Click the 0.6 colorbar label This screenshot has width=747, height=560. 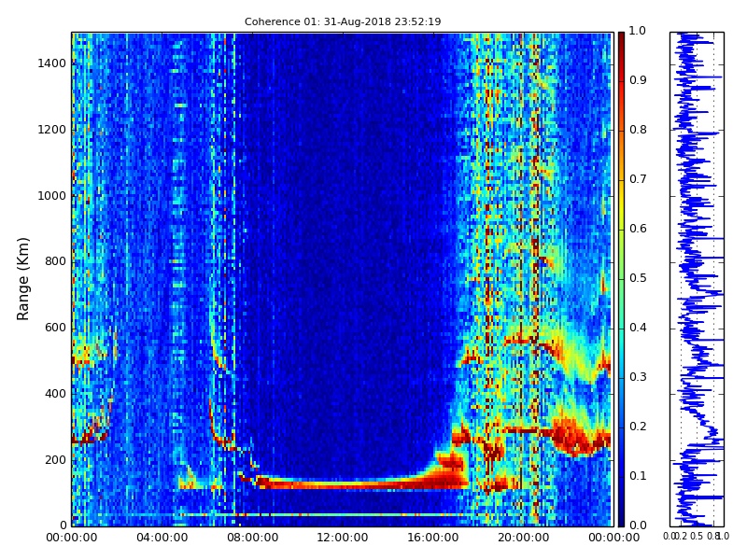638,229
